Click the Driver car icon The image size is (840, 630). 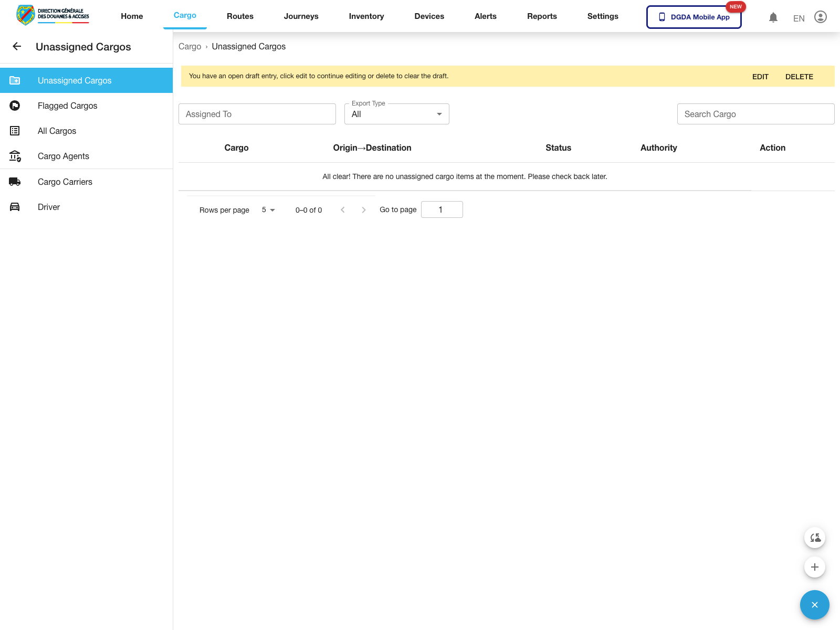(15, 207)
